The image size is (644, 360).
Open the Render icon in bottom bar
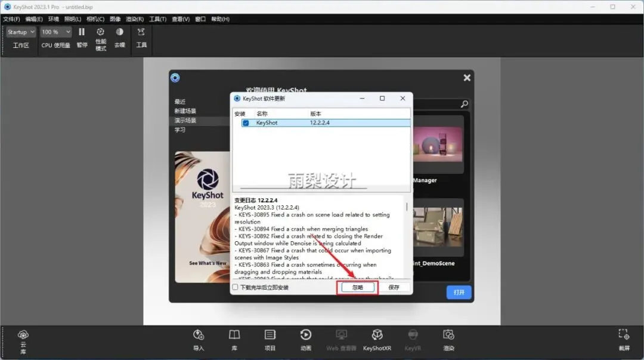click(448, 334)
